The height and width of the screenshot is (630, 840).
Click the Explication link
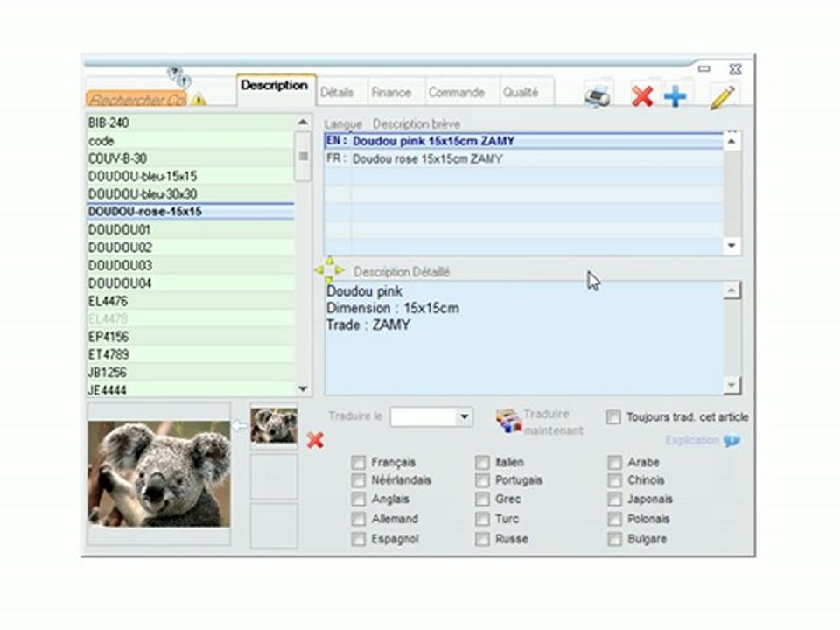pyautogui.click(x=692, y=440)
